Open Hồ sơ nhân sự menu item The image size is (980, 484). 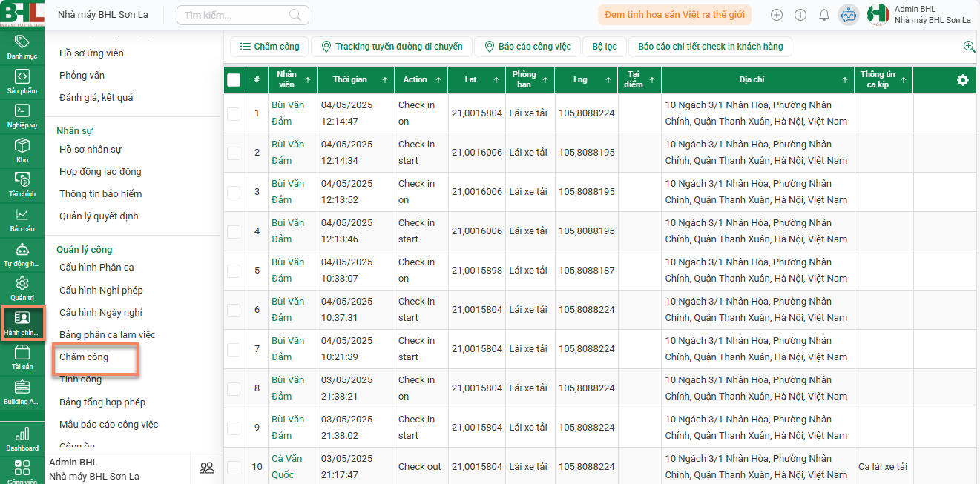(91, 150)
